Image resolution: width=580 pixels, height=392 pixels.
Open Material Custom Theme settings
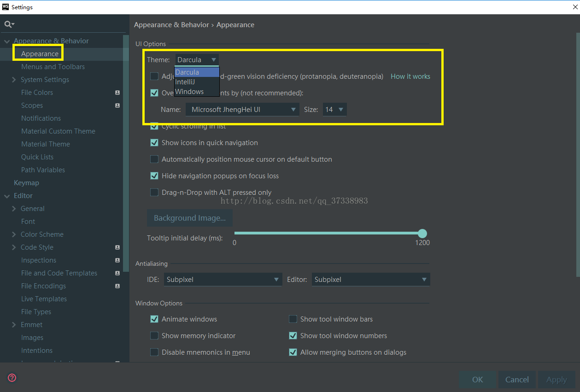click(x=58, y=131)
